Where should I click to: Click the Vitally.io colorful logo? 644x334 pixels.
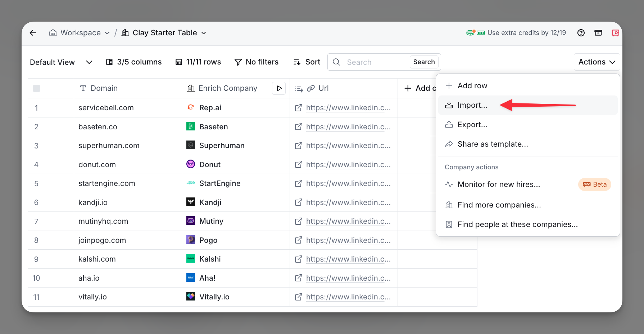[x=191, y=297]
